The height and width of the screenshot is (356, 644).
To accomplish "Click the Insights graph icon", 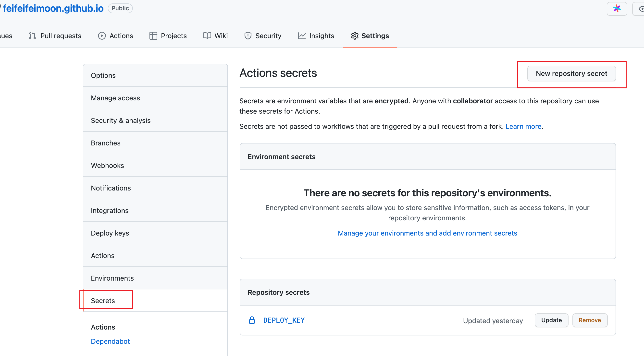I will tap(301, 36).
